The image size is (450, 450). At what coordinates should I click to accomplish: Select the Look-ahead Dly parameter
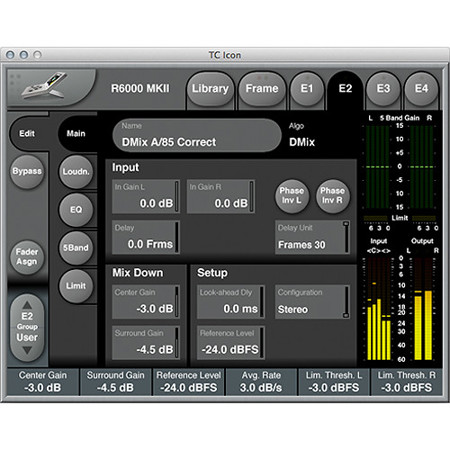pos(231,302)
